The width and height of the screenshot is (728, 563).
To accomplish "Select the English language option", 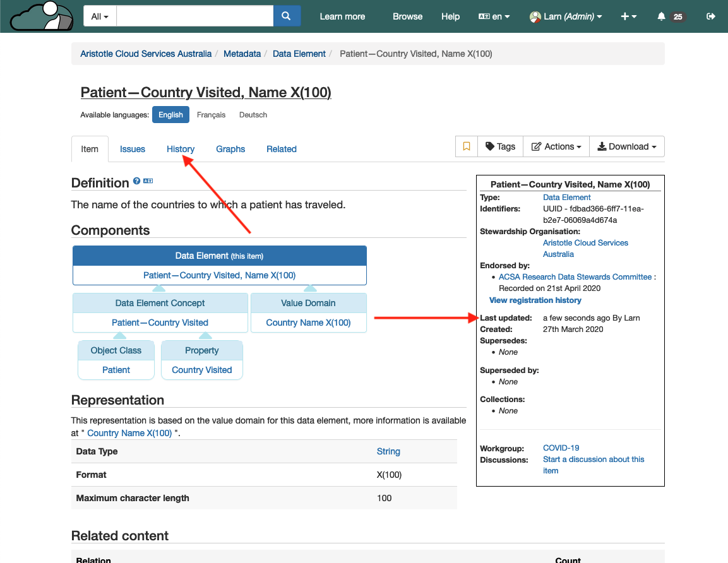I will click(x=170, y=115).
